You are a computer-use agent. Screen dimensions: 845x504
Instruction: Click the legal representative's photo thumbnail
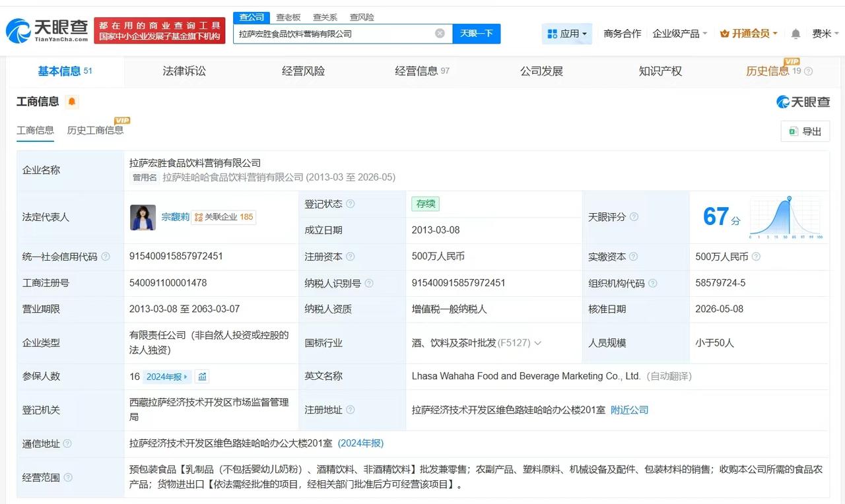coord(143,217)
